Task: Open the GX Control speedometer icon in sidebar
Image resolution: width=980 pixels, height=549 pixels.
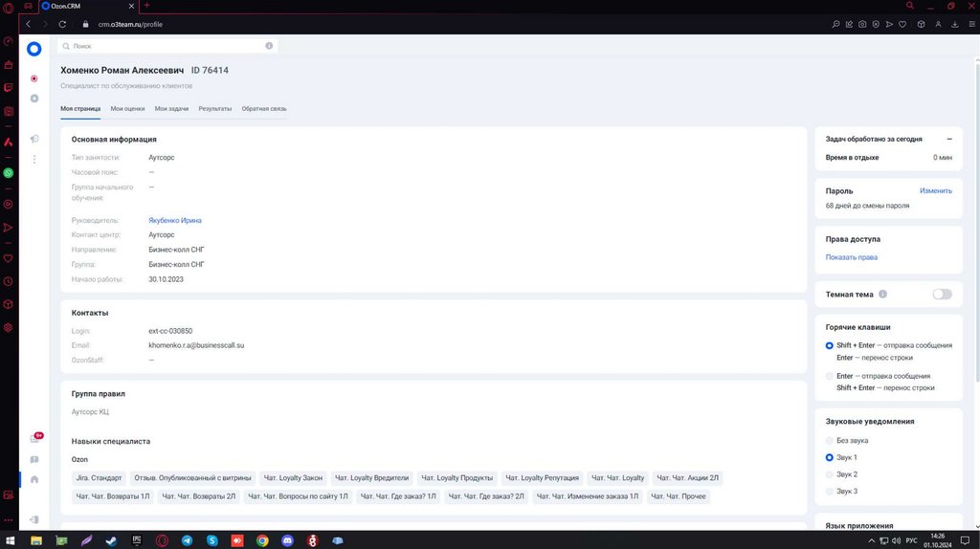Action: (8, 41)
